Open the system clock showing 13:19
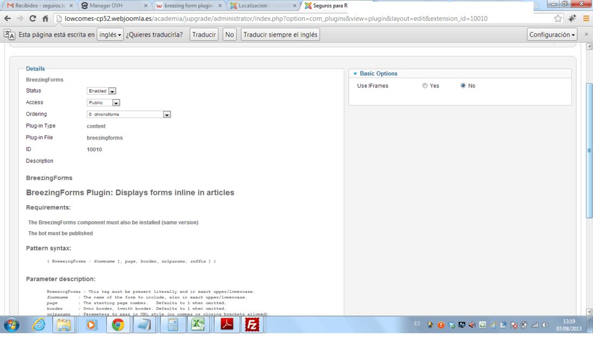 click(x=569, y=325)
